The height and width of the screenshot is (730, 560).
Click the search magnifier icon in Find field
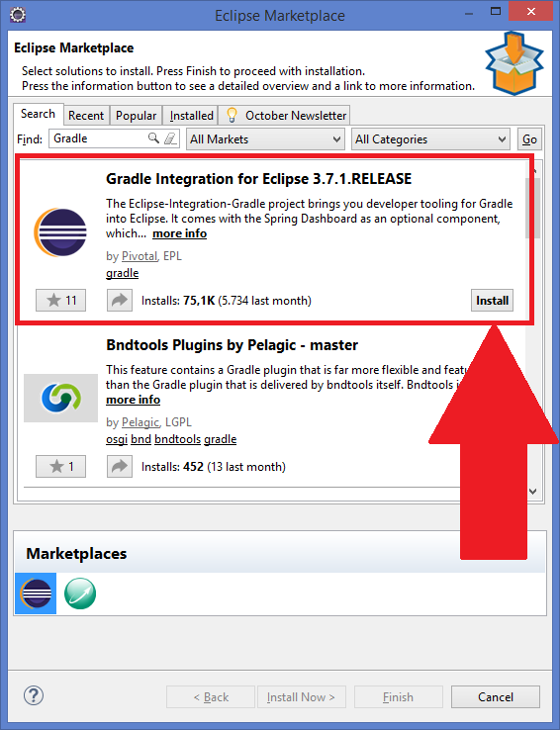(x=153, y=138)
